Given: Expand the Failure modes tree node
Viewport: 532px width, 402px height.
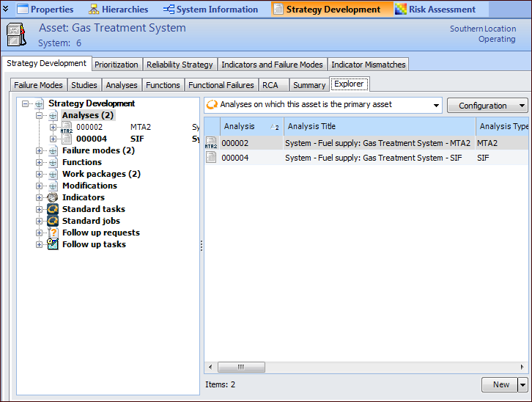Looking at the screenshot, I should click(x=39, y=150).
